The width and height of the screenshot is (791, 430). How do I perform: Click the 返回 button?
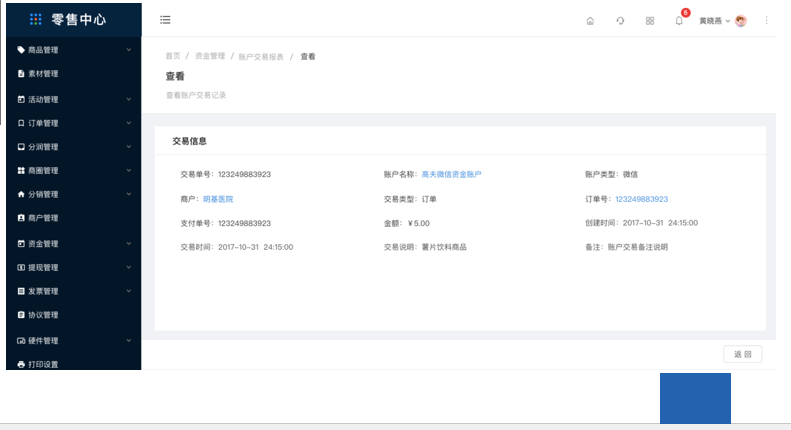pos(743,354)
